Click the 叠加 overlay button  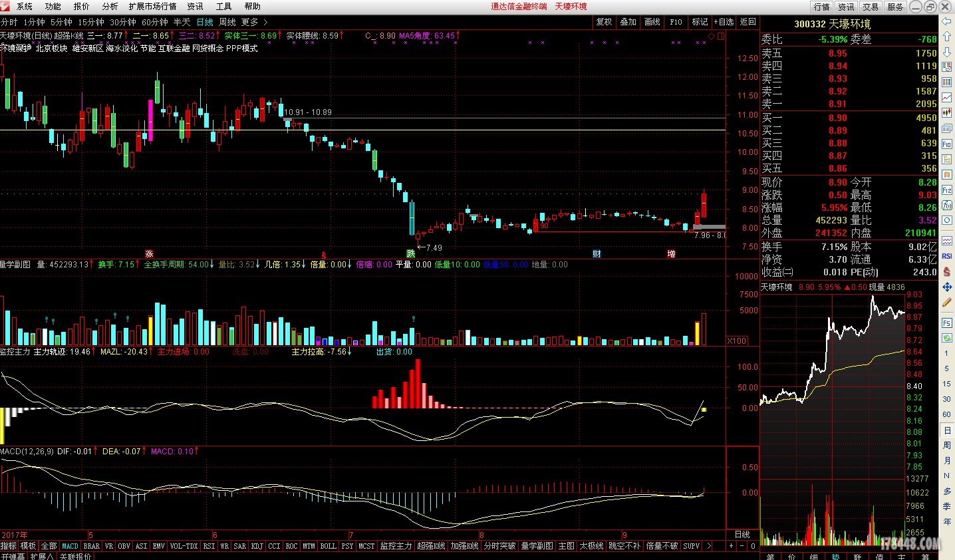click(x=628, y=22)
